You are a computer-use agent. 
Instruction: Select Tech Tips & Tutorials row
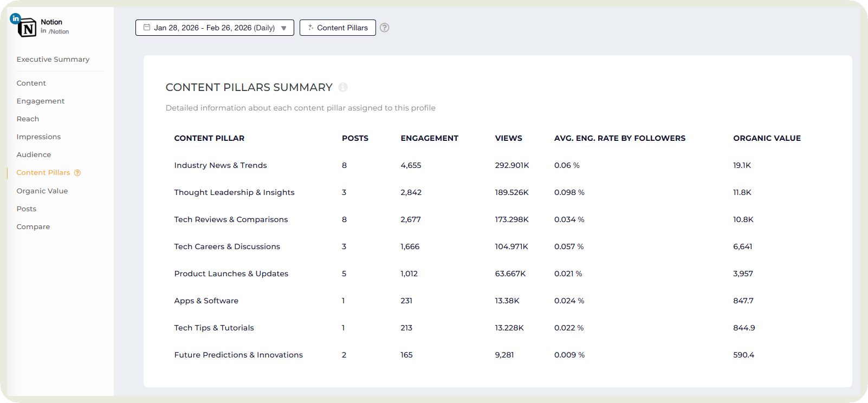pyautogui.click(x=497, y=328)
